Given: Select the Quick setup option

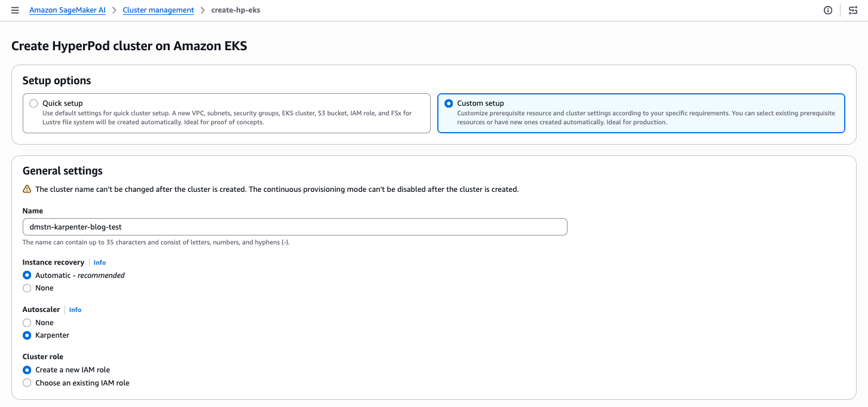Looking at the screenshot, I should click(x=34, y=103).
